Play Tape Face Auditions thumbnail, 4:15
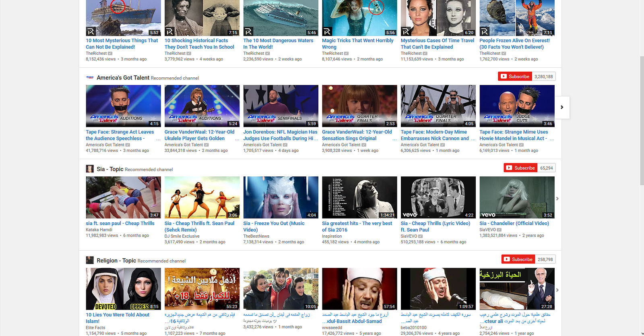 tap(124, 106)
